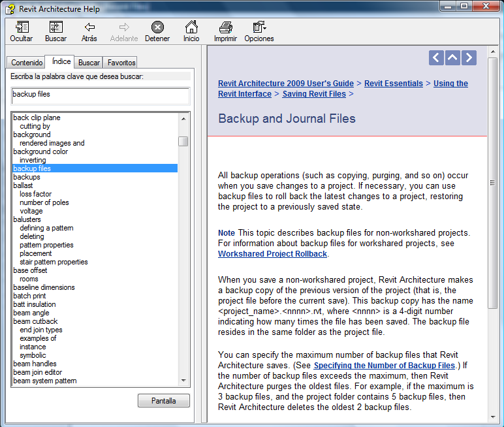Click the up-level topic arrow button
The width and height of the screenshot is (504, 427).
452,58
